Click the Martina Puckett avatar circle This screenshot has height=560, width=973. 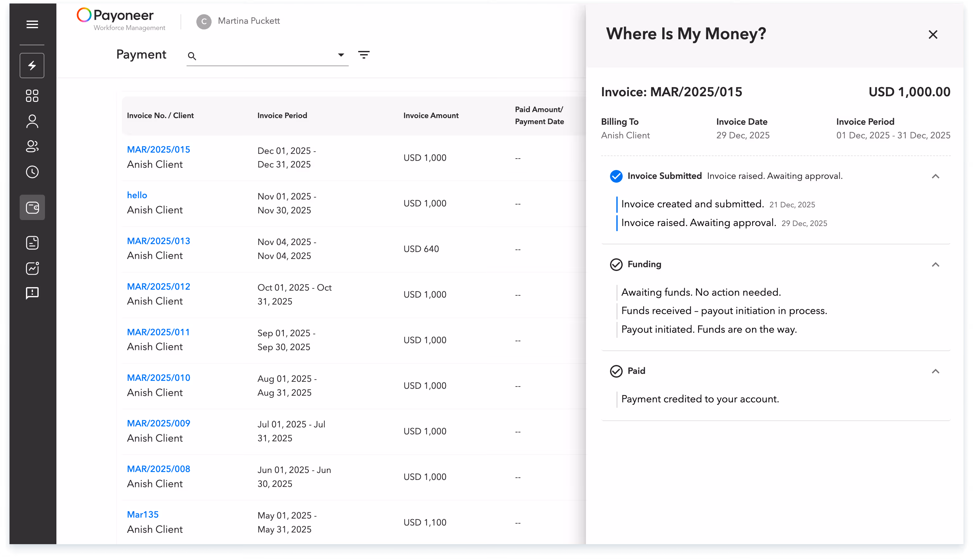(204, 22)
